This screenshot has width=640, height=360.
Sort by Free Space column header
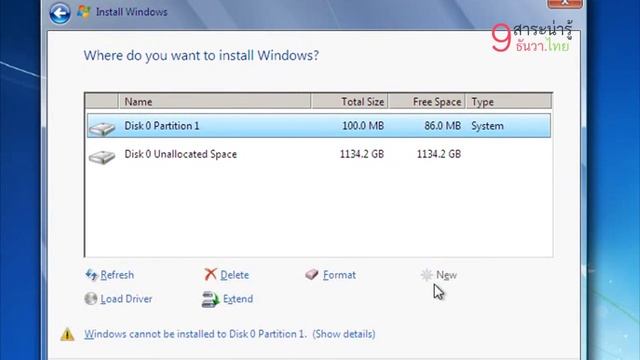point(427,101)
